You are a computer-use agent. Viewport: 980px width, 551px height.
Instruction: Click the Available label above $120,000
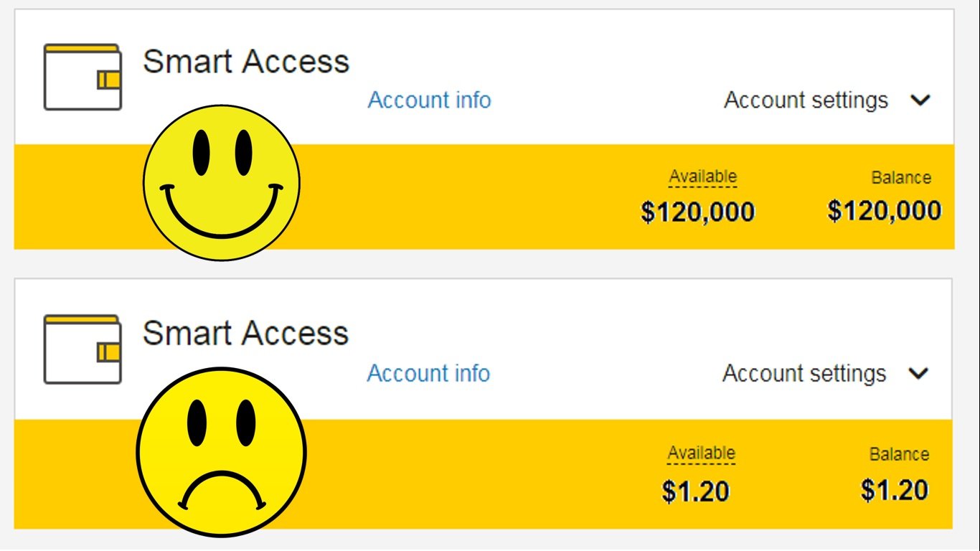pyautogui.click(x=703, y=176)
